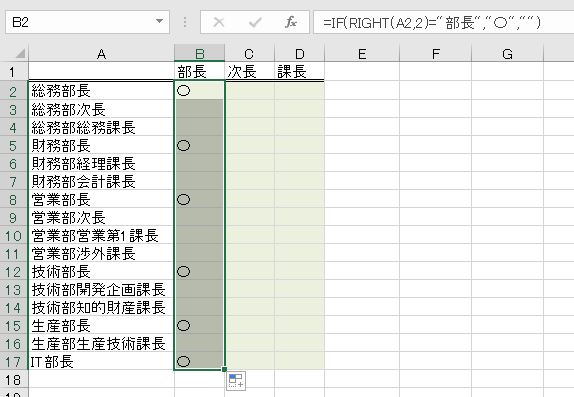Viewport: 574px width, 397px height.
Task: Select cell containing 営業部次長
Action: pos(101,217)
